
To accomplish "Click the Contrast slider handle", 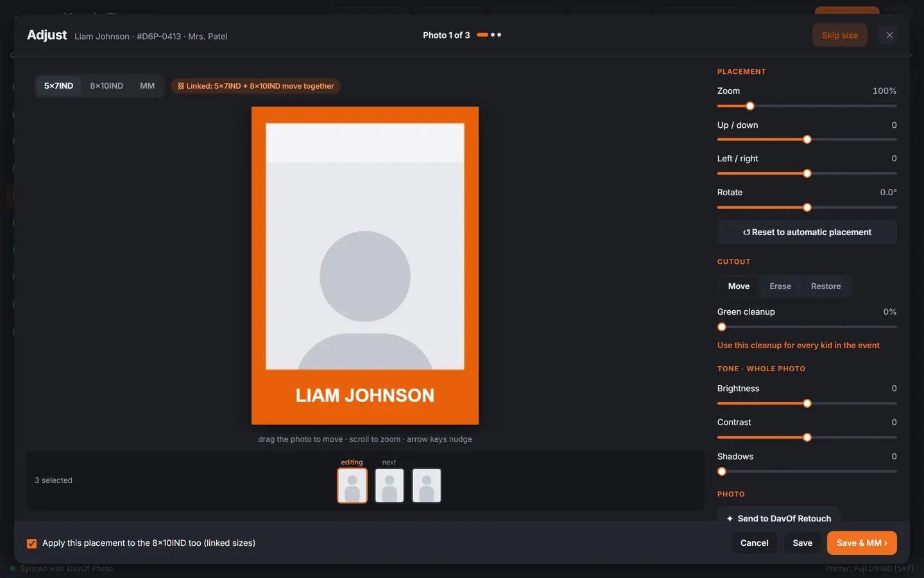I will tap(807, 437).
